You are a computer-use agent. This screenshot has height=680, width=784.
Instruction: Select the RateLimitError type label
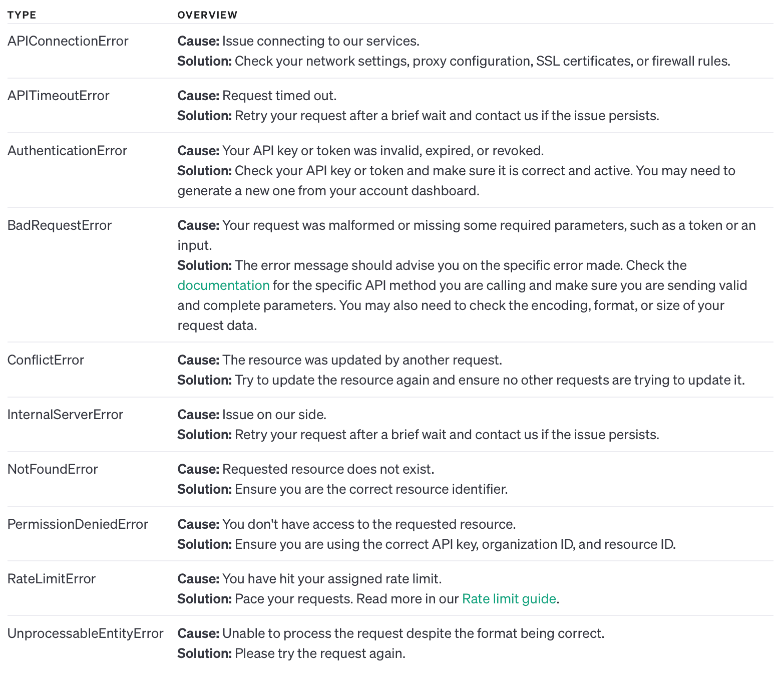(x=51, y=579)
